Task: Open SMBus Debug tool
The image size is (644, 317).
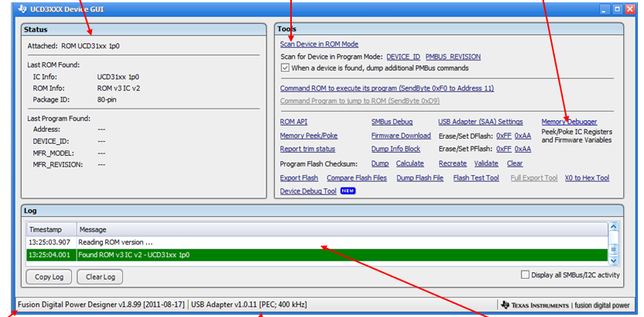Action: [x=392, y=122]
